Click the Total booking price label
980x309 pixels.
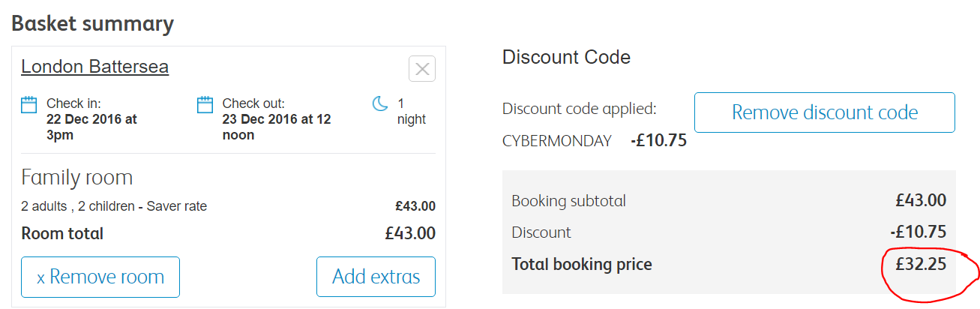click(582, 264)
